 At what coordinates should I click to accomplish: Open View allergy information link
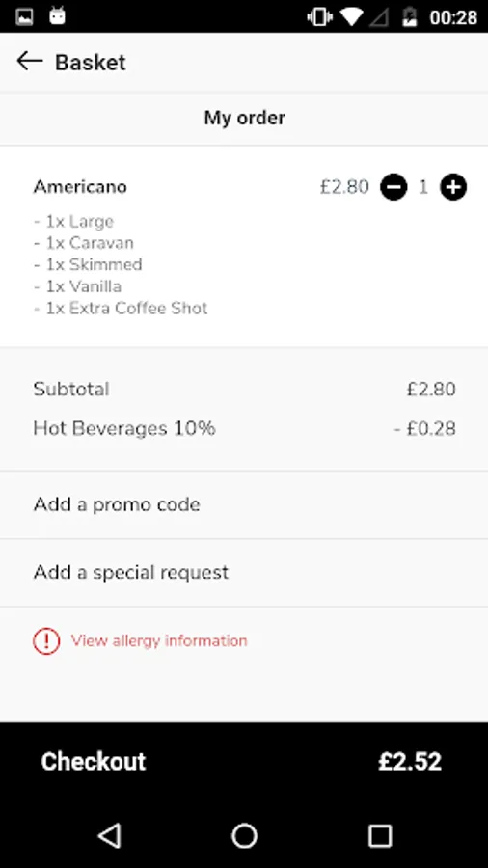click(159, 641)
